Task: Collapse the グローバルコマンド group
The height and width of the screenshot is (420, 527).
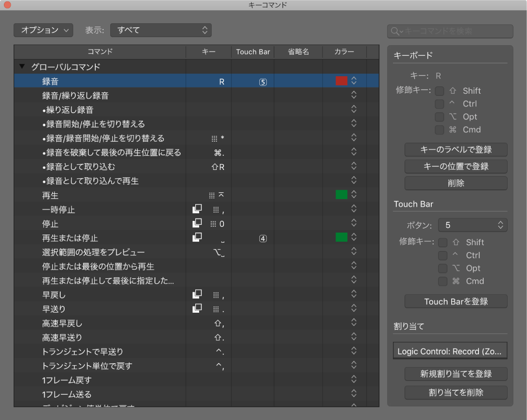Action: [22, 67]
